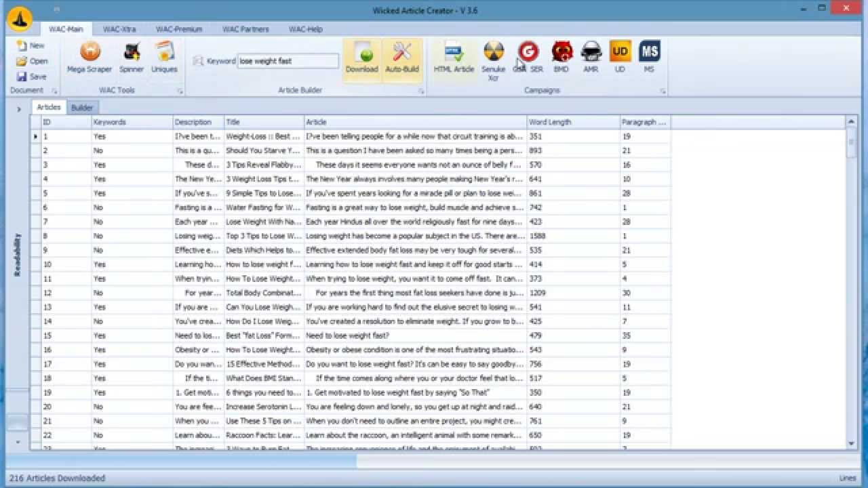This screenshot has width=868, height=488.
Task: Launch the Mega Scraper tool
Action: pos(90,58)
